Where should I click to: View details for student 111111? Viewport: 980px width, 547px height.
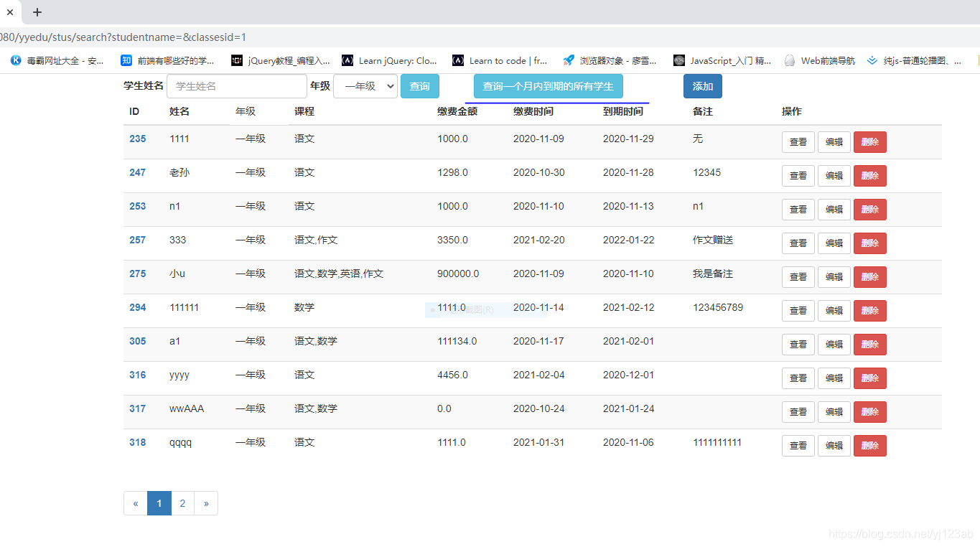[x=798, y=311]
